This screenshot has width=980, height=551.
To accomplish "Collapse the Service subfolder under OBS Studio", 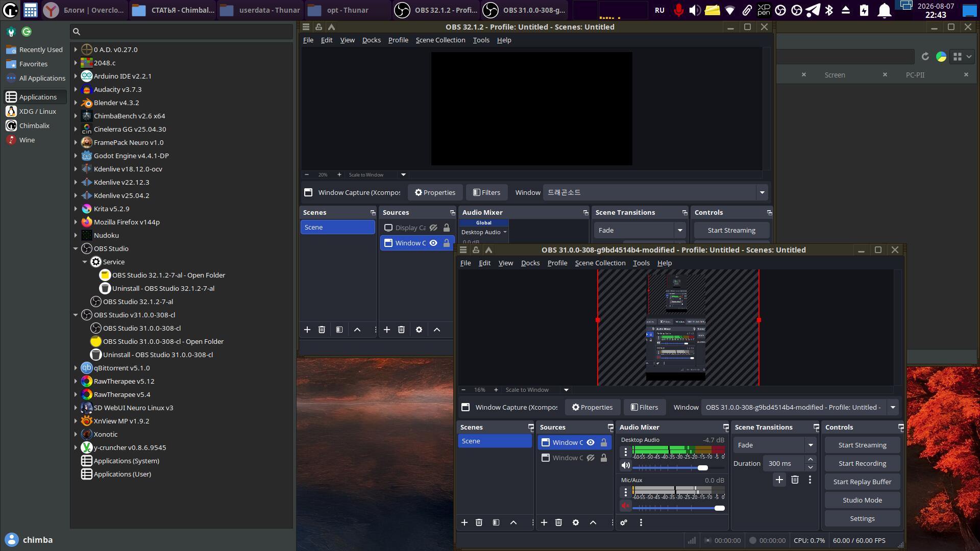I will [85, 262].
